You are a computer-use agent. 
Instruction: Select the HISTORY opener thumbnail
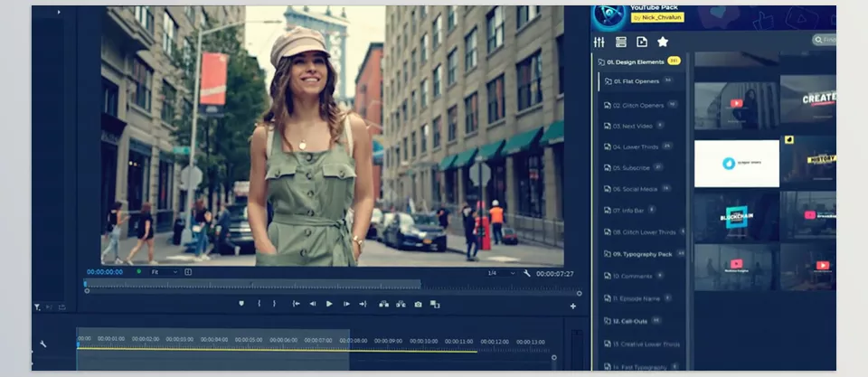point(808,161)
